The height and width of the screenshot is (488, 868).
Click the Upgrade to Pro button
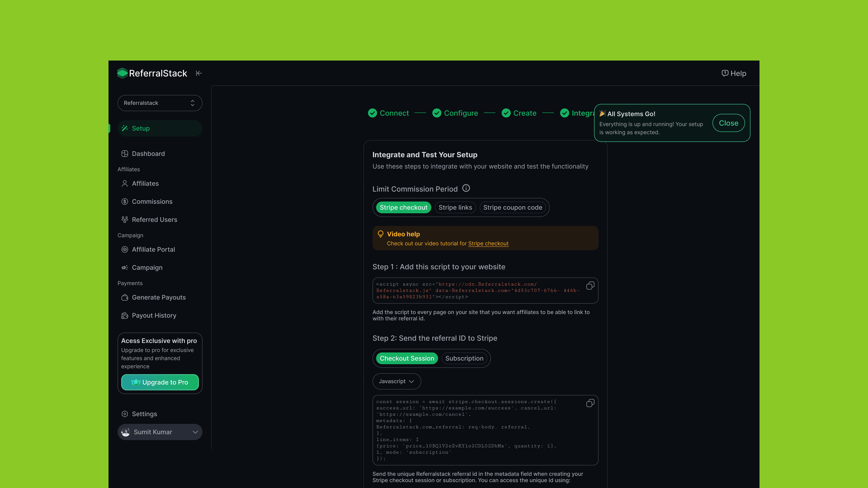160,382
